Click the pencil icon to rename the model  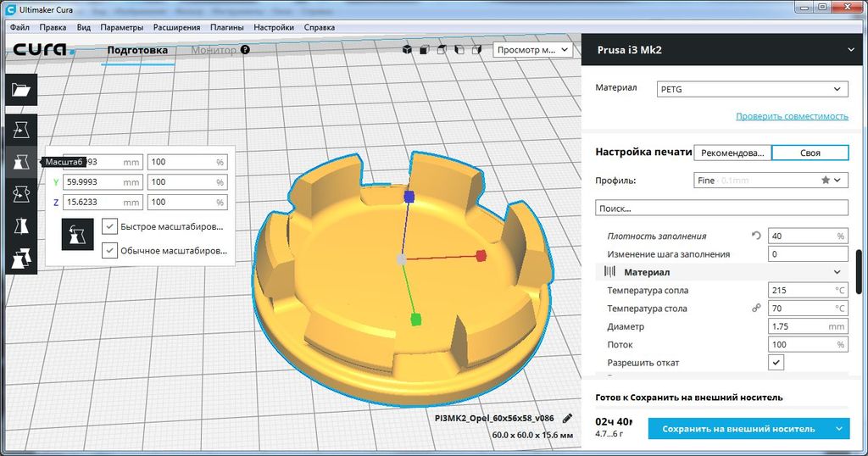point(567,419)
